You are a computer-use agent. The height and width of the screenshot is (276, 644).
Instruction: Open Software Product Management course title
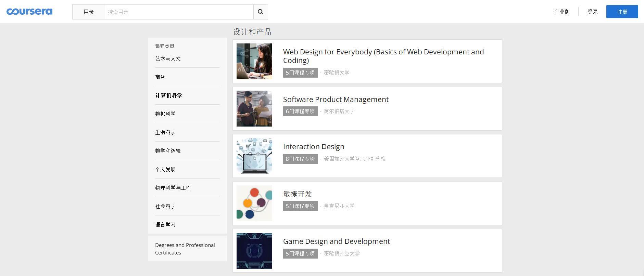tap(336, 99)
